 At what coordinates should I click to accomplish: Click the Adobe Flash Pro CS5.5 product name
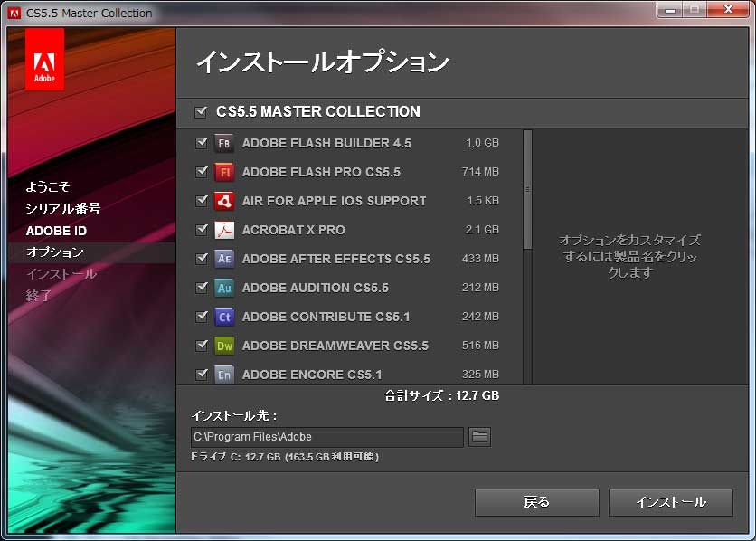coord(321,172)
